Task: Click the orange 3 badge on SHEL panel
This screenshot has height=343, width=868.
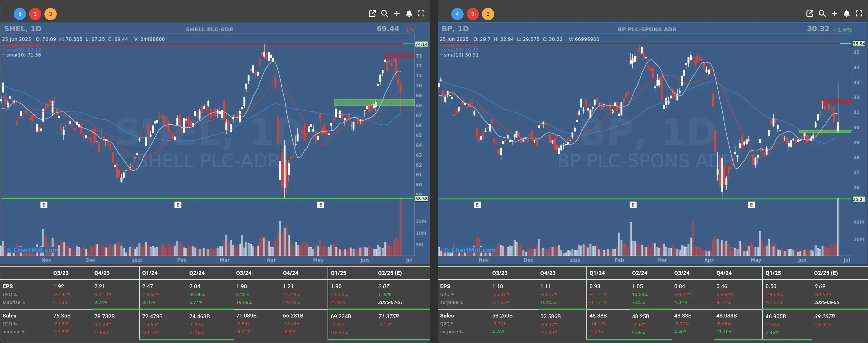Action: [51, 14]
